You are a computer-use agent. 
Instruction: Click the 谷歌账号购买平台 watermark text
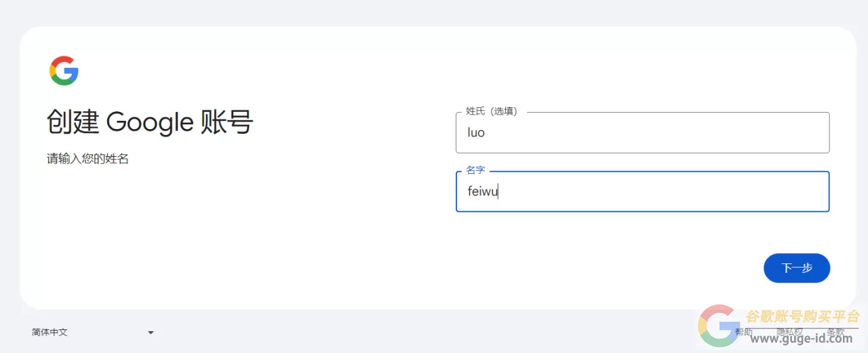[x=802, y=316]
